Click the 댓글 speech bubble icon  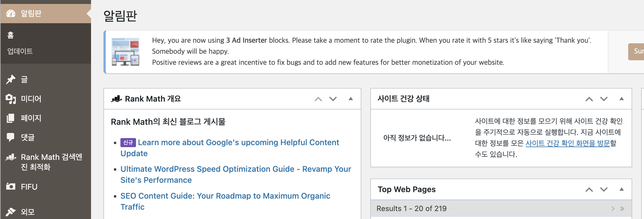point(11,137)
